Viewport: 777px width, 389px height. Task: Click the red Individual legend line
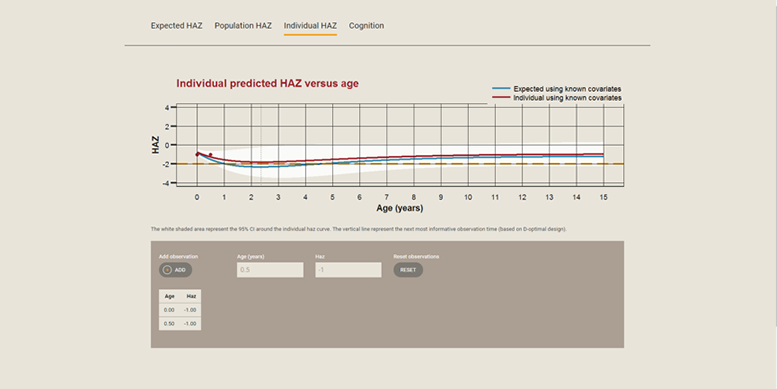click(501, 98)
